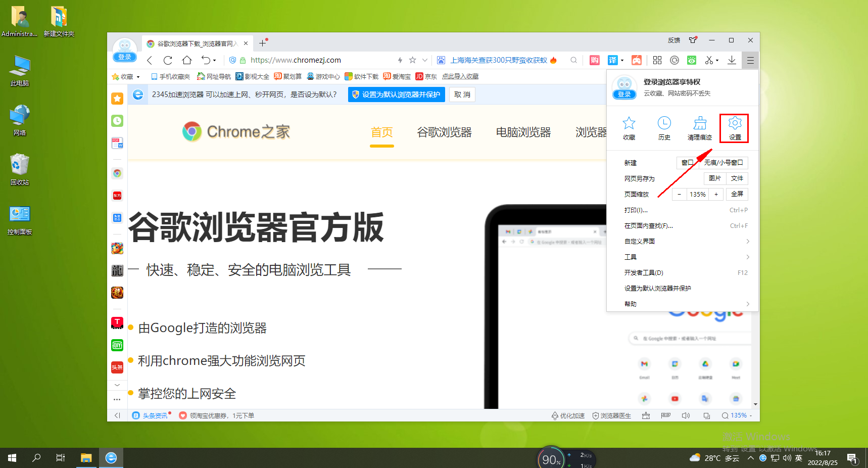
Task: Expand the 自定义界面 submenu
Action: click(x=686, y=242)
